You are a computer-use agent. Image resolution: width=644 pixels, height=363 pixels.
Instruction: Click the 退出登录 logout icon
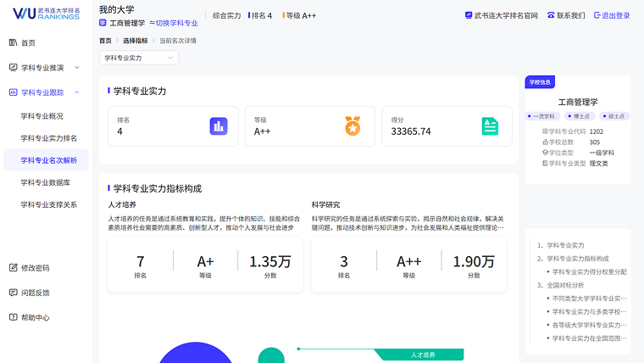click(597, 15)
